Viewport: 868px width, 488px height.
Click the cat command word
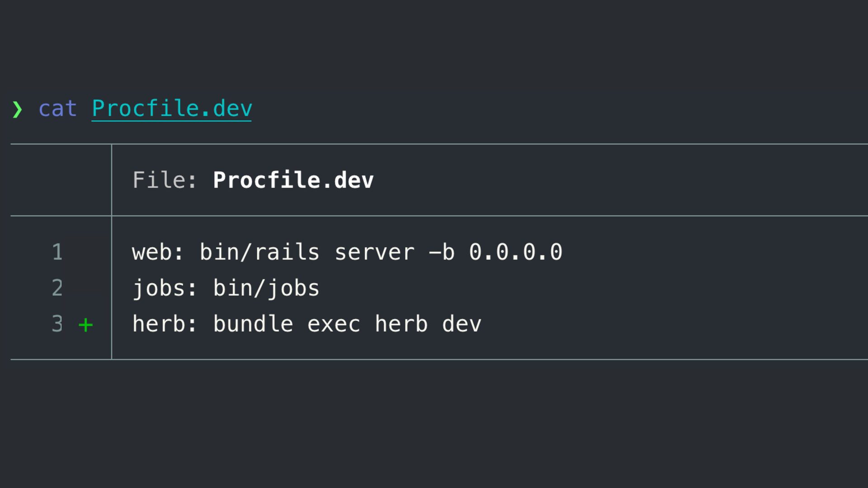tap(58, 109)
